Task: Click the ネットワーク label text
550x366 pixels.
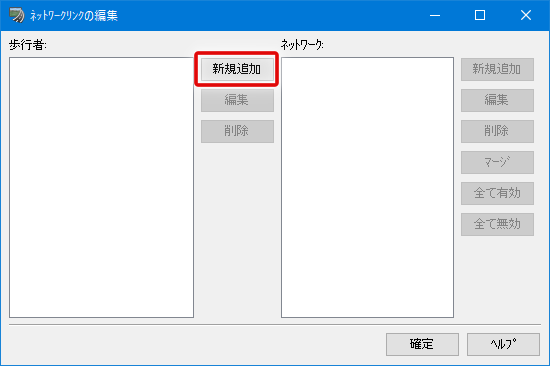Action: coord(302,45)
